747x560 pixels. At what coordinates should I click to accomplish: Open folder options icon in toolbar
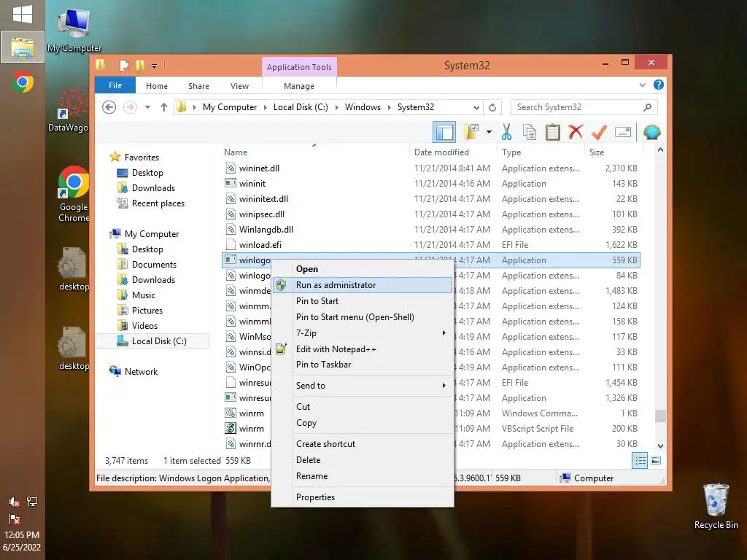[x=471, y=133]
